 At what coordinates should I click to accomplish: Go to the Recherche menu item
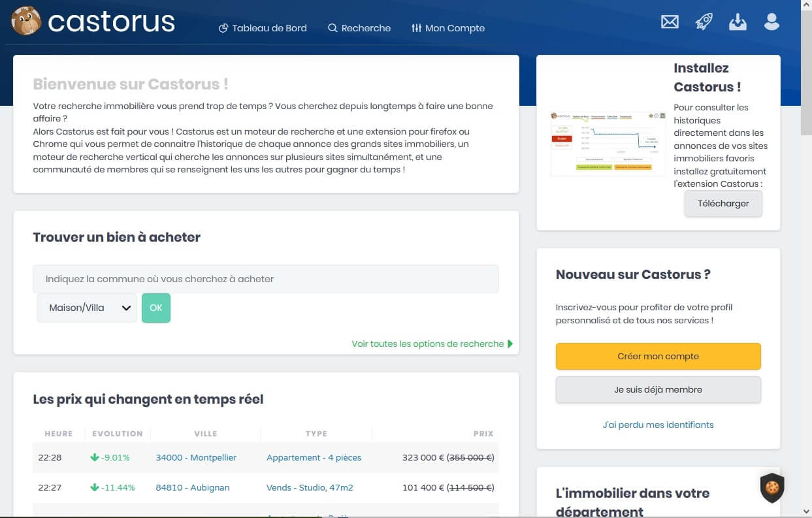359,28
